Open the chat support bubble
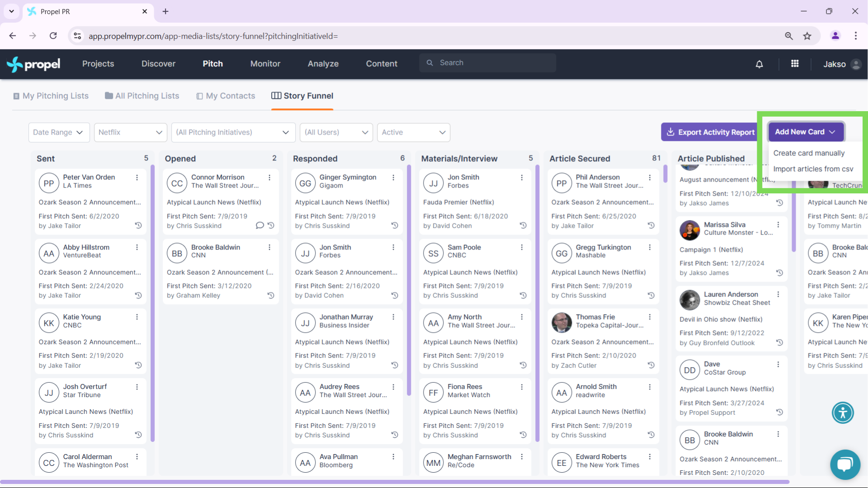Image resolution: width=868 pixels, height=488 pixels. tap(845, 465)
